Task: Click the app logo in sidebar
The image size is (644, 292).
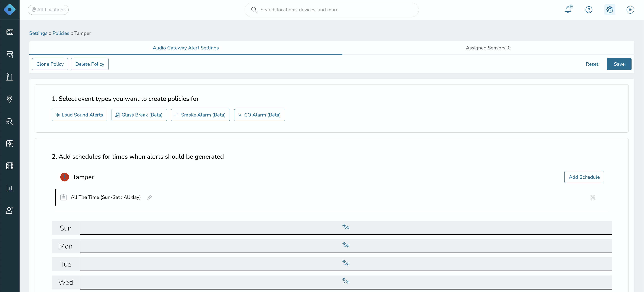Action: pyautogui.click(x=10, y=10)
